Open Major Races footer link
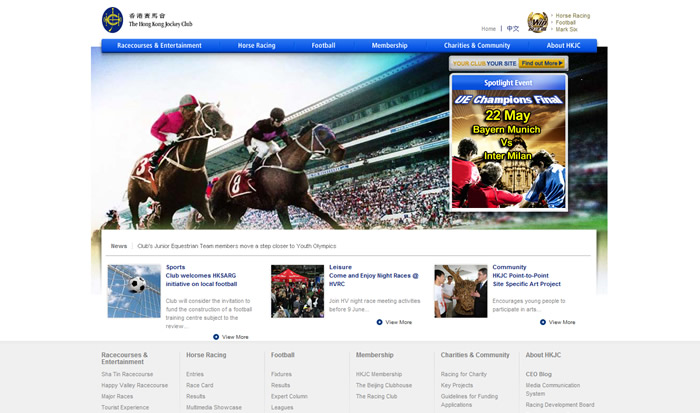700x413 pixels. 117,396
